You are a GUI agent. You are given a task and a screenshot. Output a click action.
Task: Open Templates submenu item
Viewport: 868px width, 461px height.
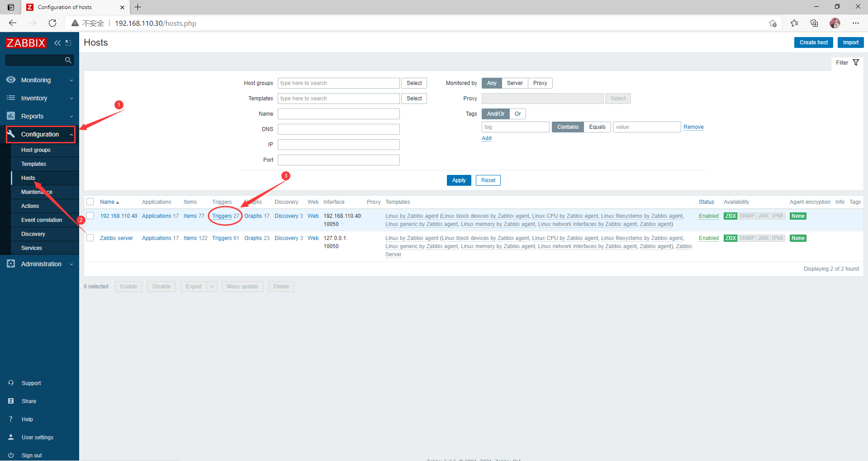click(x=33, y=164)
